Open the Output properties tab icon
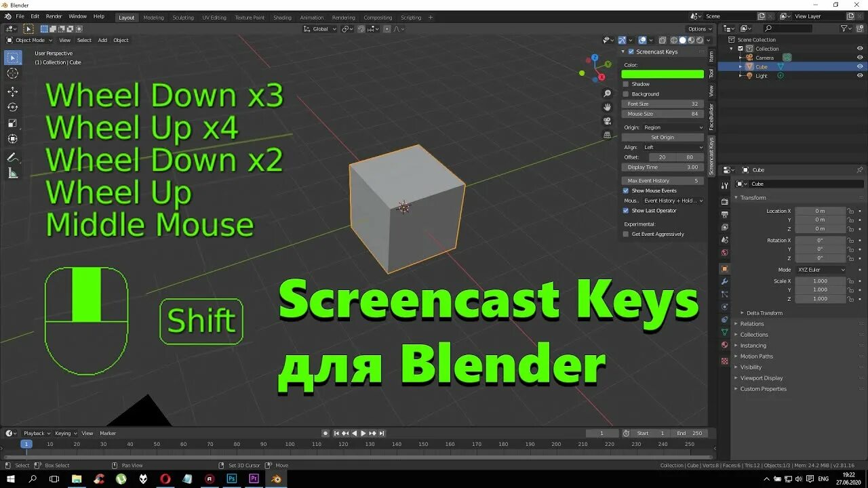Image resolution: width=868 pixels, height=488 pixels. [724, 214]
